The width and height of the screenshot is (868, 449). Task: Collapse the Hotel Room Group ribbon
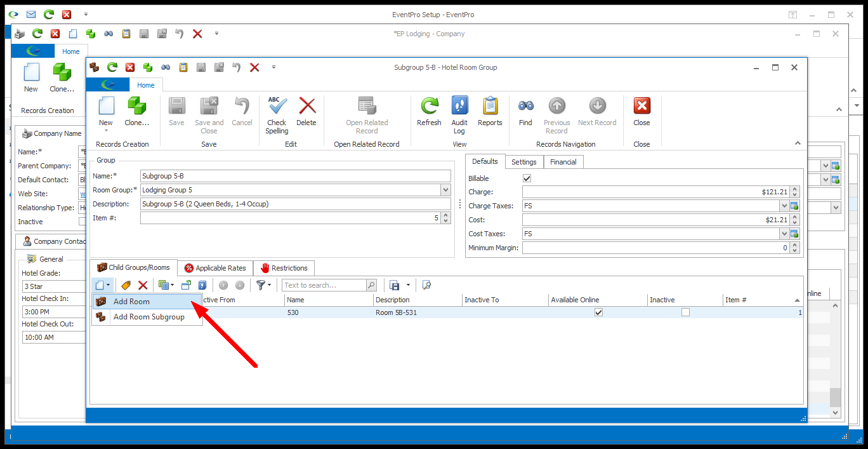[798, 144]
